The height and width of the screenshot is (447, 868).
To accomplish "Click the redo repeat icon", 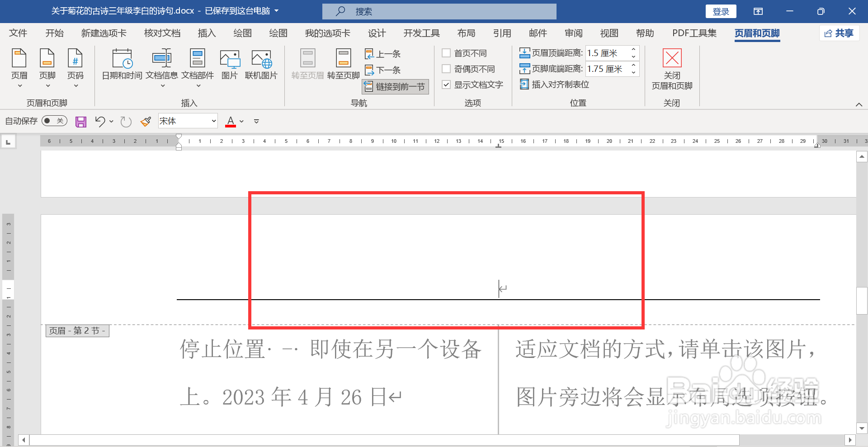I will tap(126, 121).
